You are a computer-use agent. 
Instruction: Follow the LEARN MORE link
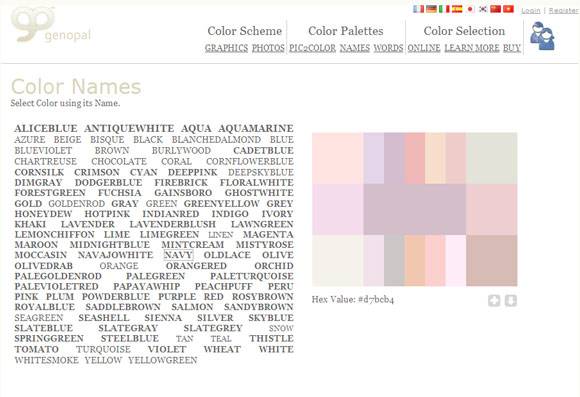coord(472,48)
